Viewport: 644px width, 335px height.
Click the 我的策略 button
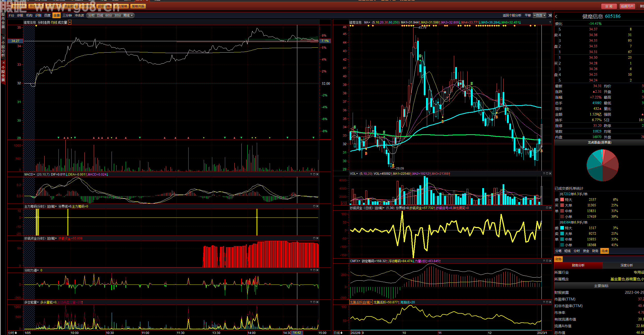point(19,6)
